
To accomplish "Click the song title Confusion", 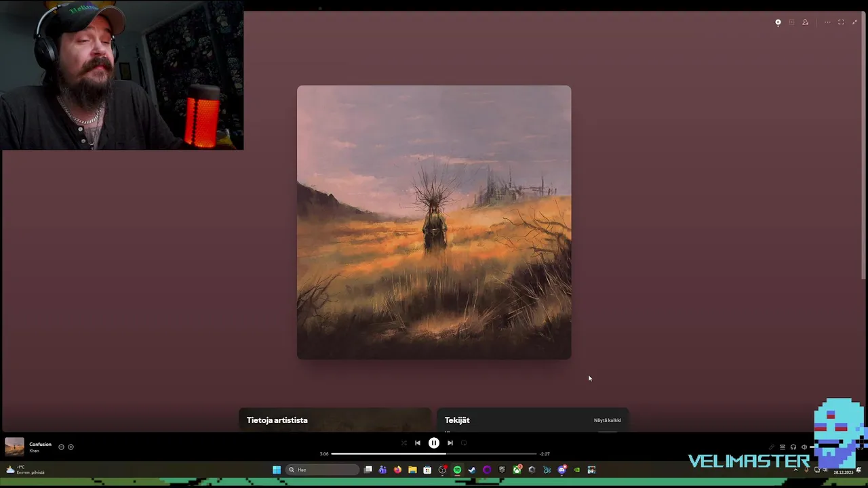I will (x=40, y=444).
